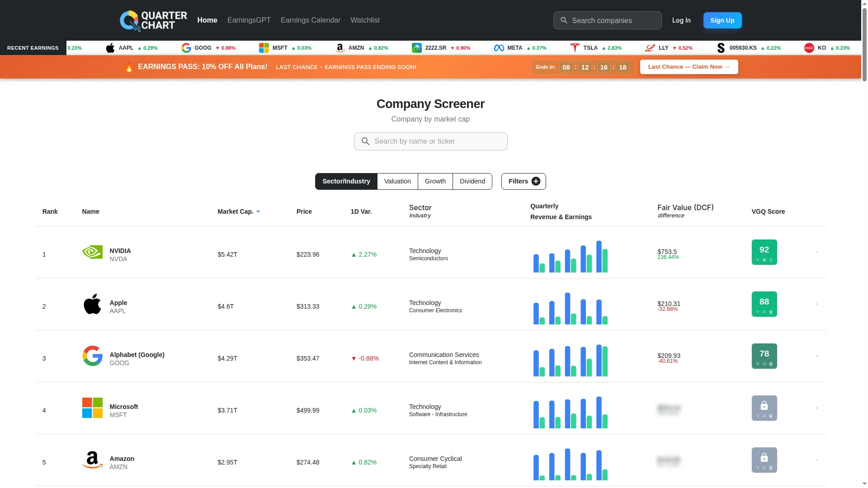Click the flame icon in the promo banner
This screenshot has height=488, width=868.
(x=129, y=67)
